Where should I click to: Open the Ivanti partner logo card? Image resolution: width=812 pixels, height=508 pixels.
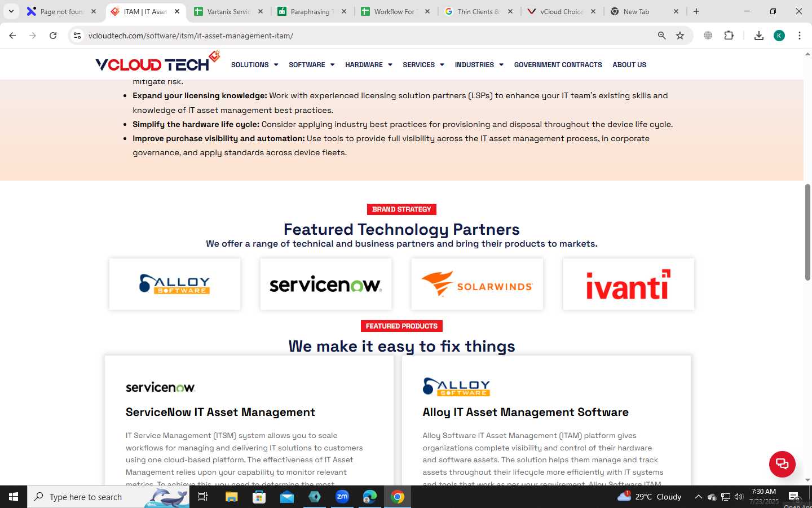click(629, 284)
